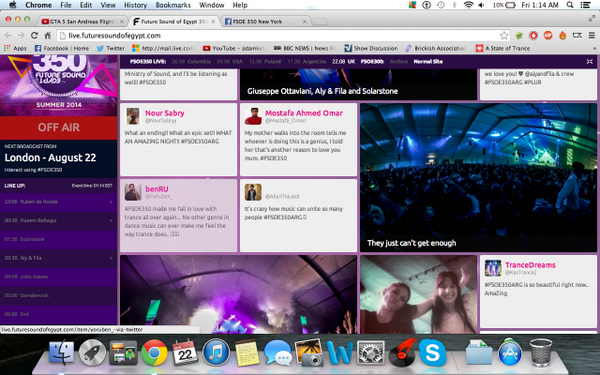The height and width of the screenshot is (375, 600).
Task: Select the 06.08 Colombia broadcast link
Action: tap(191, 61)
